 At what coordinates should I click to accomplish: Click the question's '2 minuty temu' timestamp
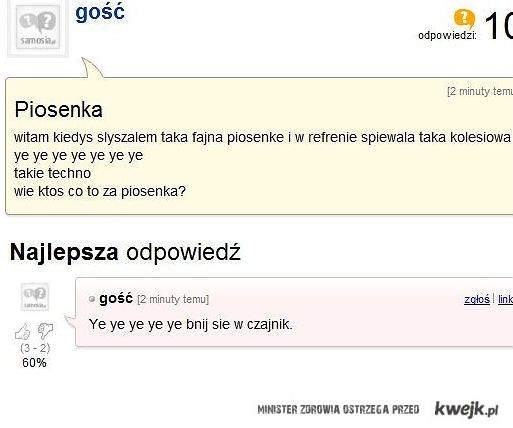point(480,91)
